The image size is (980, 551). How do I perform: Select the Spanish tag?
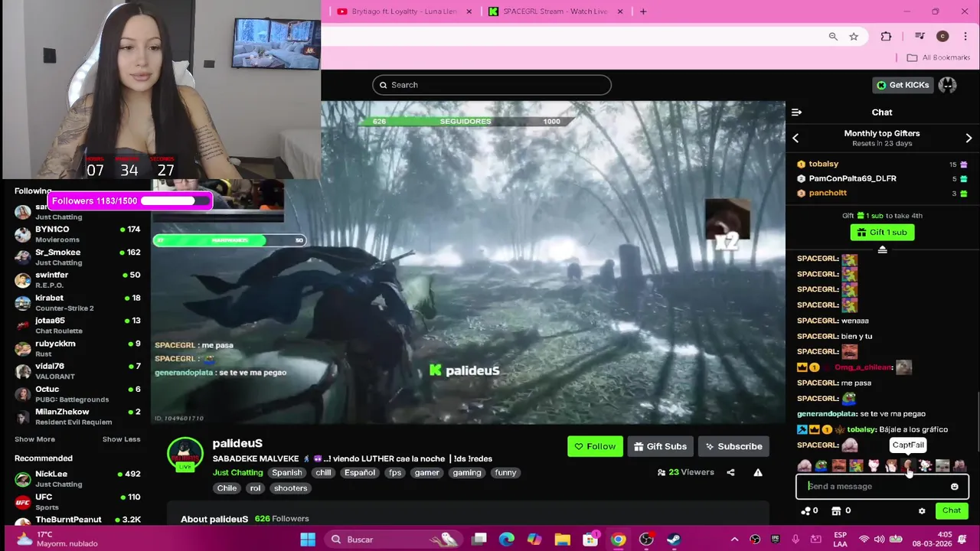click(287, 473)
